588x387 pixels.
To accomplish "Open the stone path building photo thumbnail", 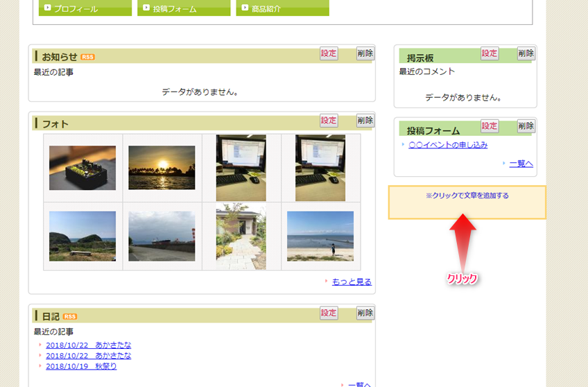I will click(x=241, y=237).
